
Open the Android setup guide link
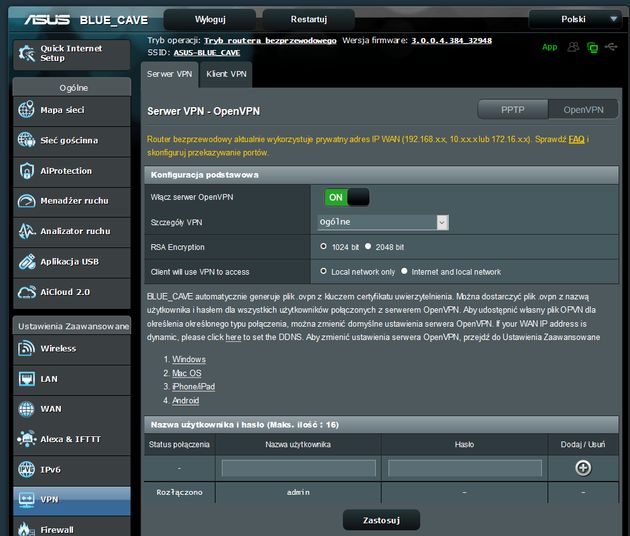[x=186, y=400]
